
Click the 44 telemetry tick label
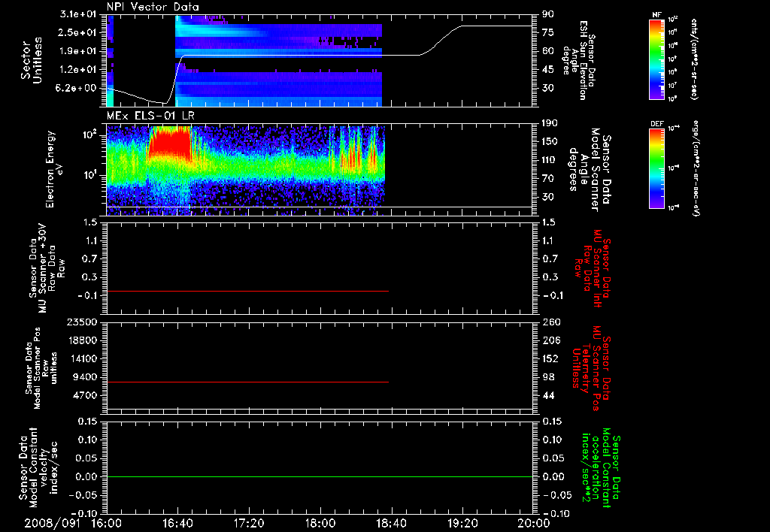(548, 395)
